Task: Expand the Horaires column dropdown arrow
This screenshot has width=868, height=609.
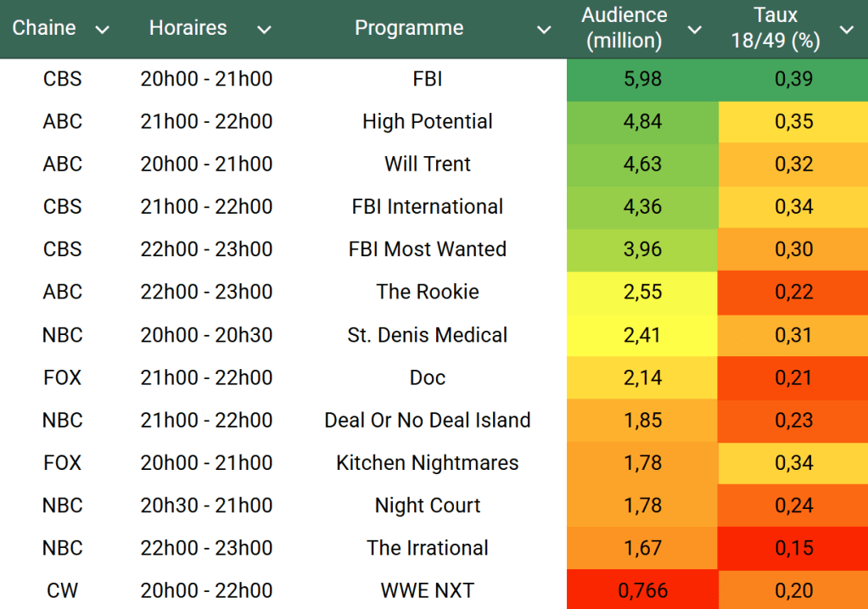Action: click(x=264, y=30)
